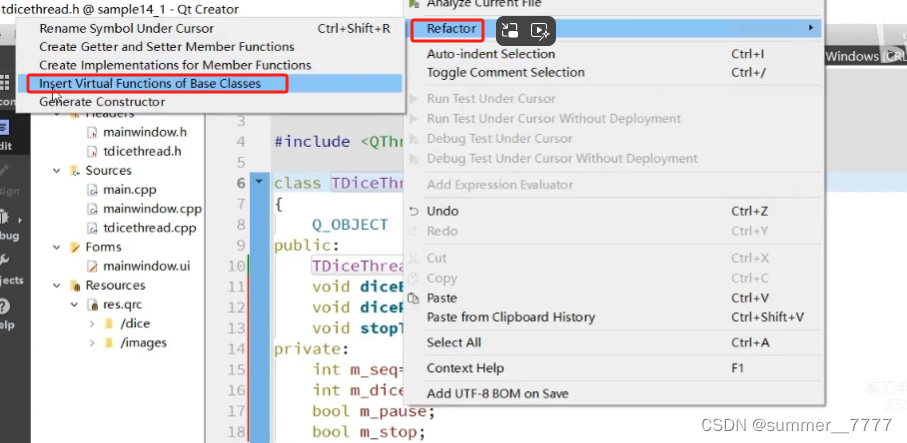Click 'bool m_stop;' on line 18
This screenshot has width=907, height=443.
tap(368, 432)
